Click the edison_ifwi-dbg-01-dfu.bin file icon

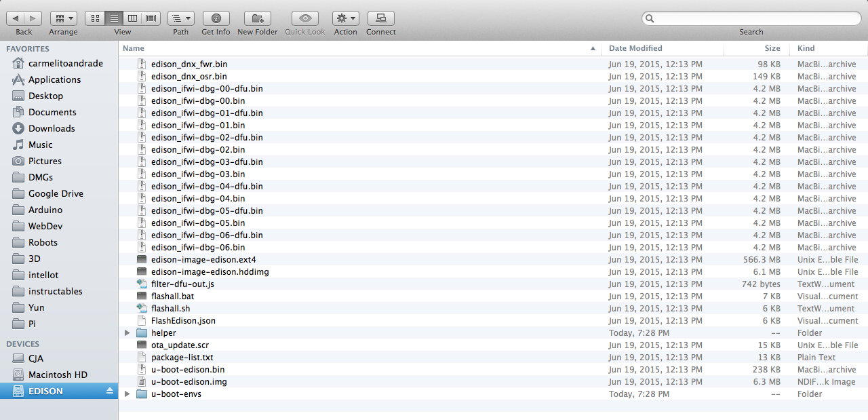pyautogui.click(x=142, y=113)
